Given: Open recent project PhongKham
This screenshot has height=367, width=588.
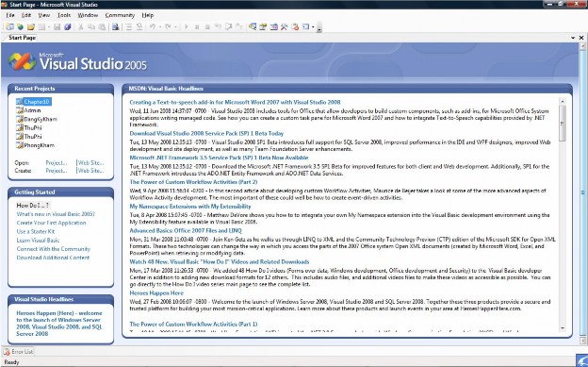Looking at the screenshot, I should click(x=35, y=145).
